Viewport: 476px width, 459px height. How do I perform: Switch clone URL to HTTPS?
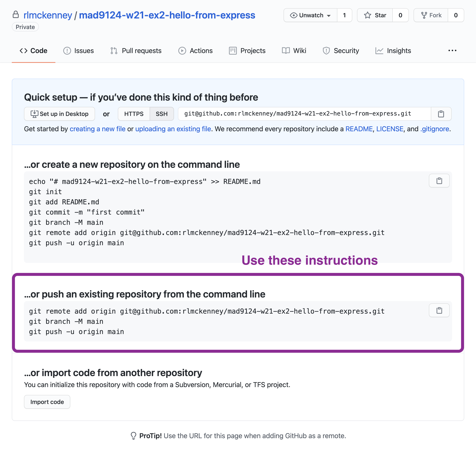click(134, 114)
